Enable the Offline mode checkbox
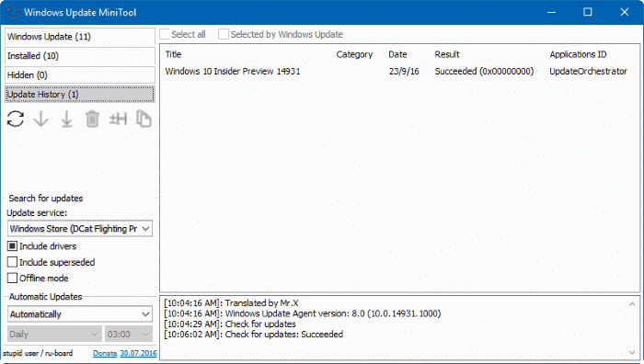644x364 pixels. point(12,279)
